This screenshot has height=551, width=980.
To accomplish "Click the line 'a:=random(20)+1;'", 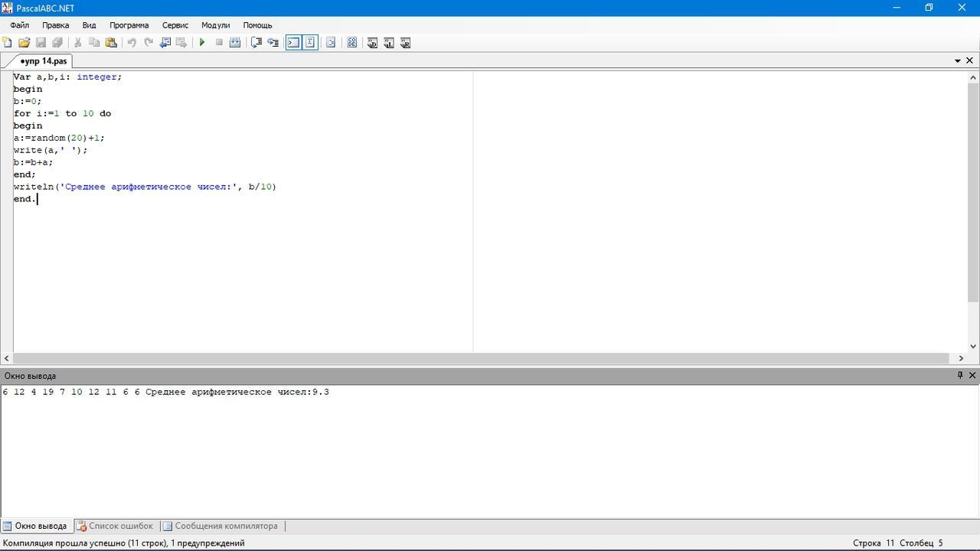I will point(59,138).
